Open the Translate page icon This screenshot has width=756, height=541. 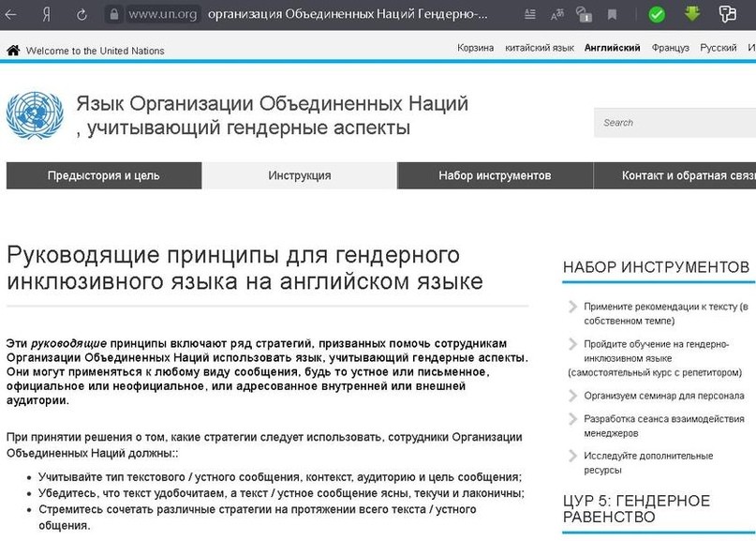(558, 14)
